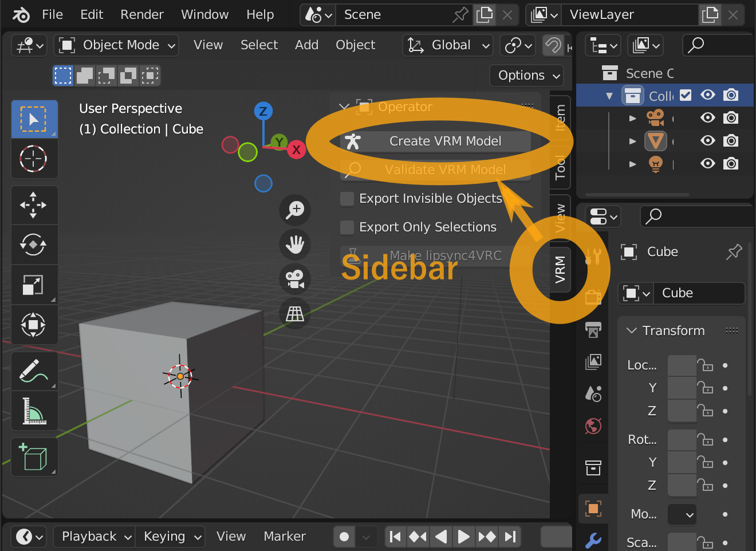Expand the camera object tree row
756x551 pixels.
[x=632, y=118]
